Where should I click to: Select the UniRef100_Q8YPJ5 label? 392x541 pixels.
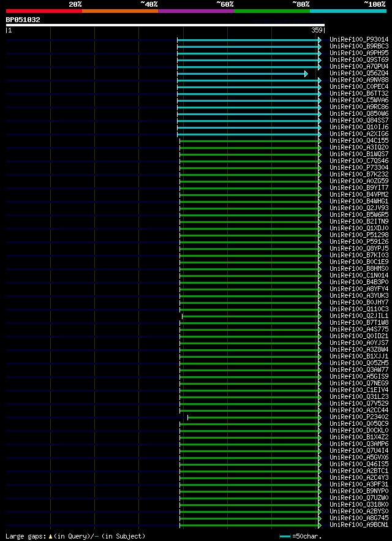(x=359, y=248)
